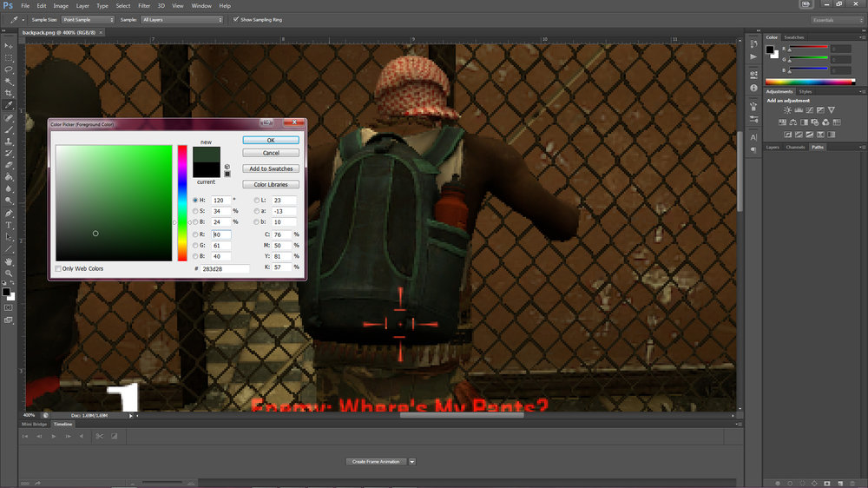Select the R red radio button
Image resolution: width=868 pixels, height=488 pixels.
(194, 234)
